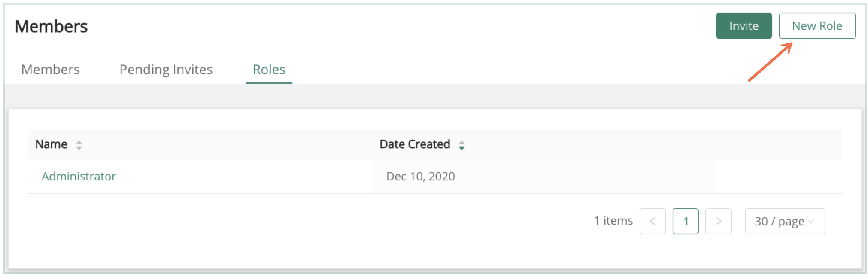868x277 pixels.
Task: Click the Name column ascending sort caret
Action: (x=79, y=142)
